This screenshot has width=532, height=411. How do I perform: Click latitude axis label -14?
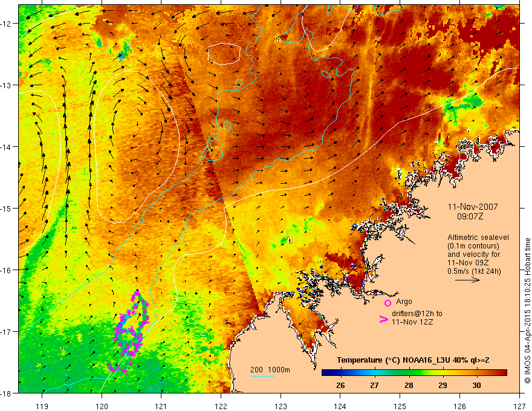pyautogui.click(x=7, y=147)
